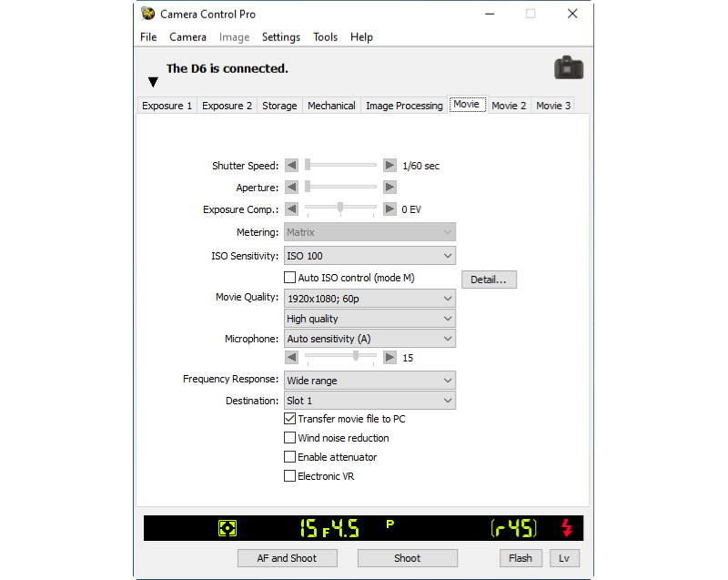Open the greyed Image menu
Image resolution: width=728 pixels, height=580 pixels.
[234, 37]
